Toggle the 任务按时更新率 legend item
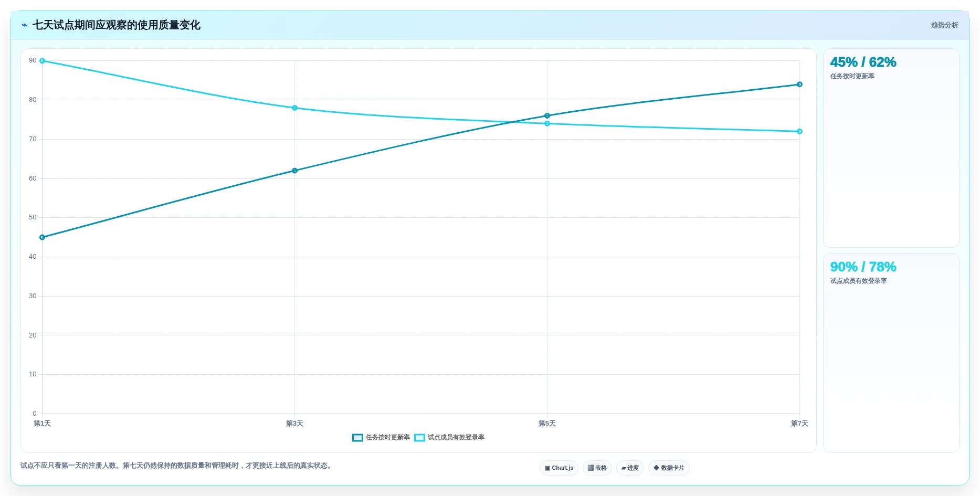 click(x=382, y=438)
